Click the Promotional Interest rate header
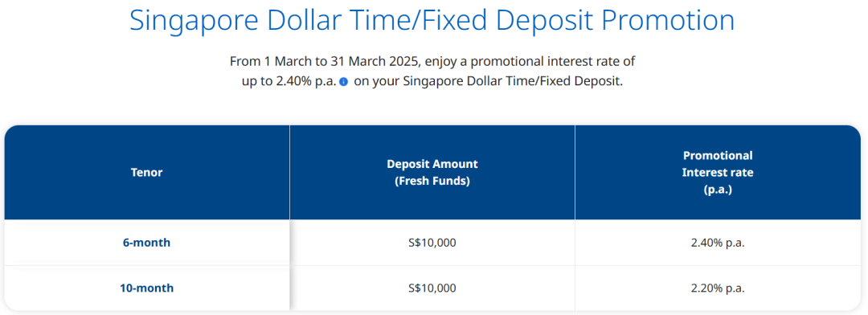This screenshot has width=868, height=315. point(718,173)
